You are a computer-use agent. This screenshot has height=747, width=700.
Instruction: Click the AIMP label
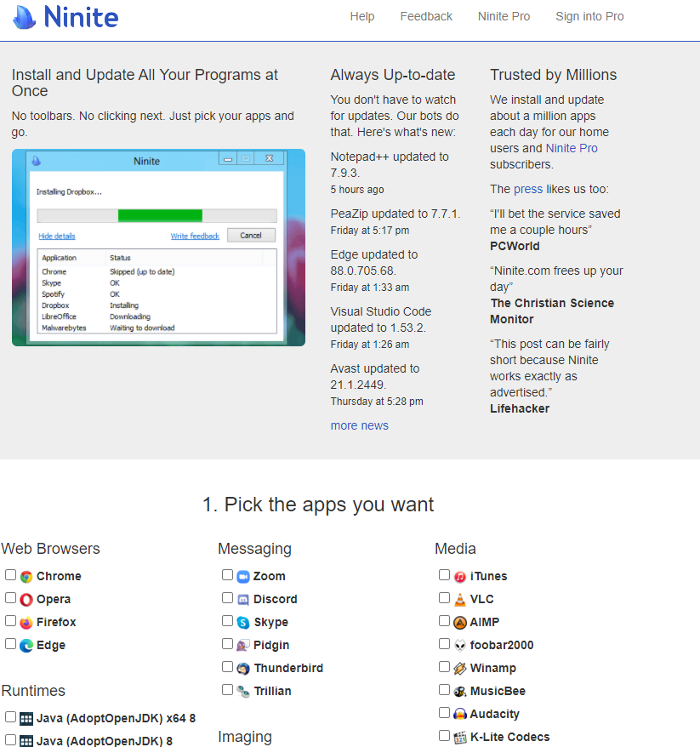pyautogui.click(x=485, y=622)
